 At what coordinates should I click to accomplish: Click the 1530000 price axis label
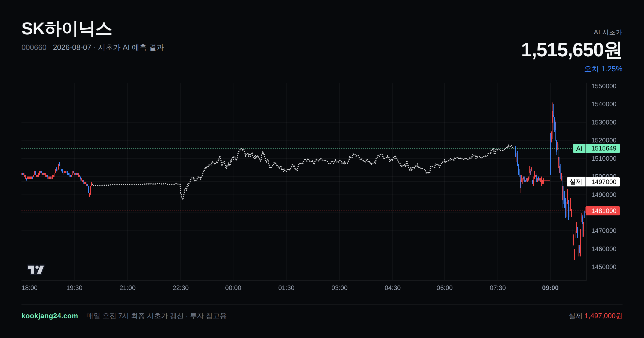[x=604, y=122]
